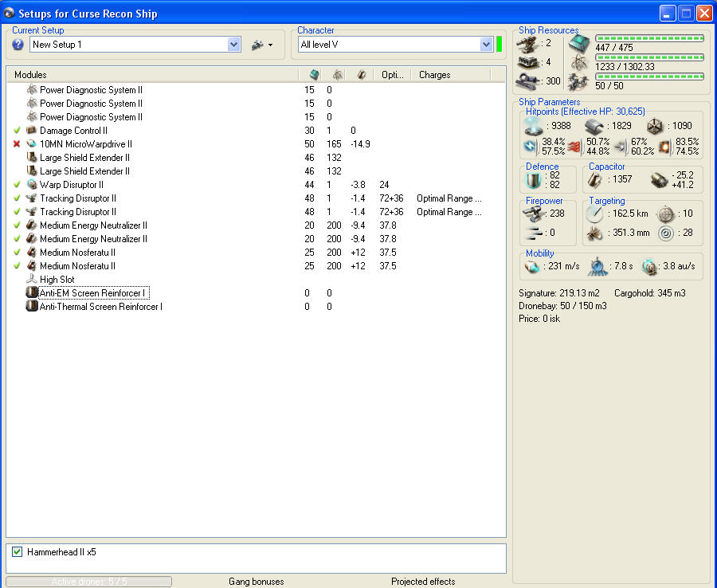Click the capacitor capacity icon showing 1357
Screen dimensions: 717x588
tap(594, 180)
